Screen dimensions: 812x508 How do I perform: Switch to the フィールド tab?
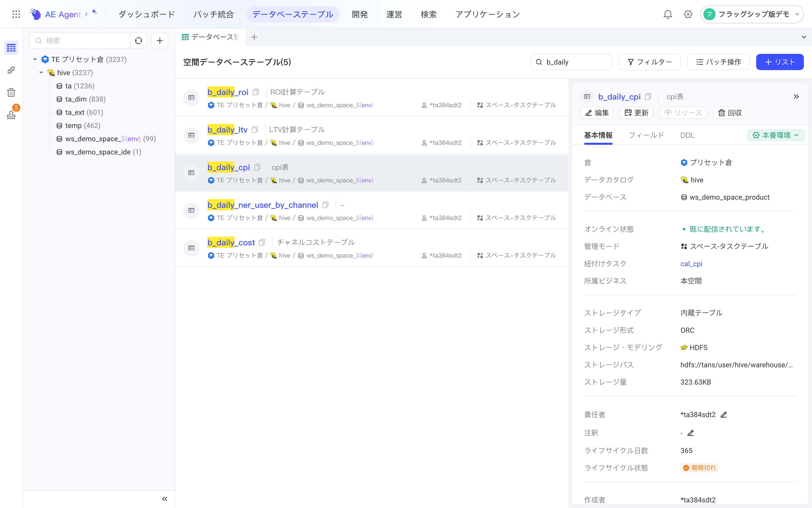pyautogui.click(x=646, y=135)
